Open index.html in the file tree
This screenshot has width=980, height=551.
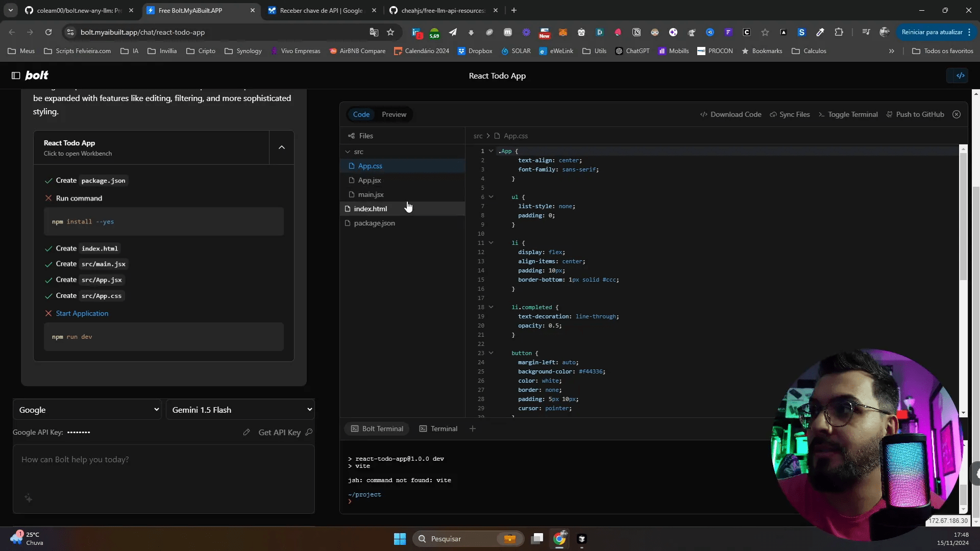tap(402, 209)
